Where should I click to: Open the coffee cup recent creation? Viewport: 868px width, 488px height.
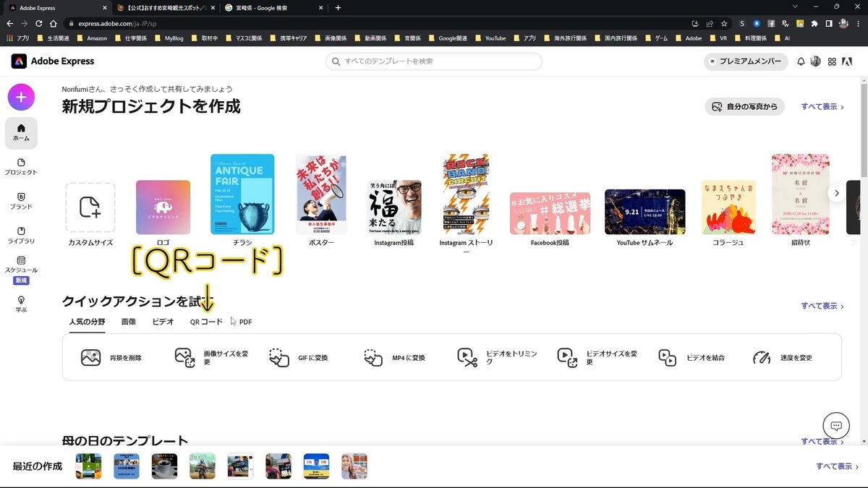[164, 466]
